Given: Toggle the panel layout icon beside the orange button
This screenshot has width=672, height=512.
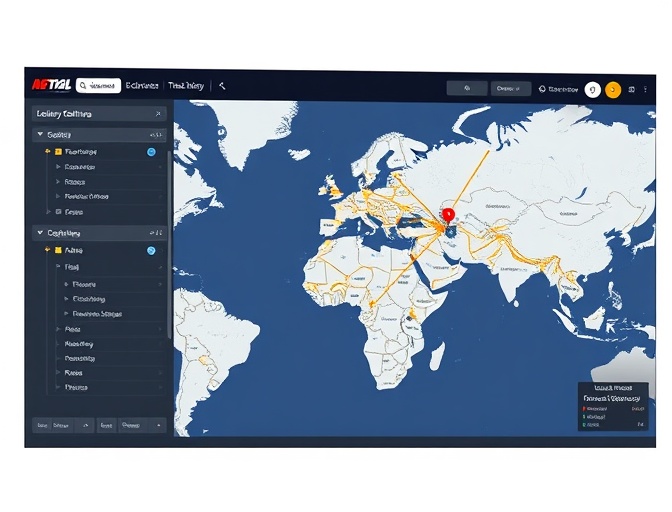Looking at the screenshot, I should [631, 90].
